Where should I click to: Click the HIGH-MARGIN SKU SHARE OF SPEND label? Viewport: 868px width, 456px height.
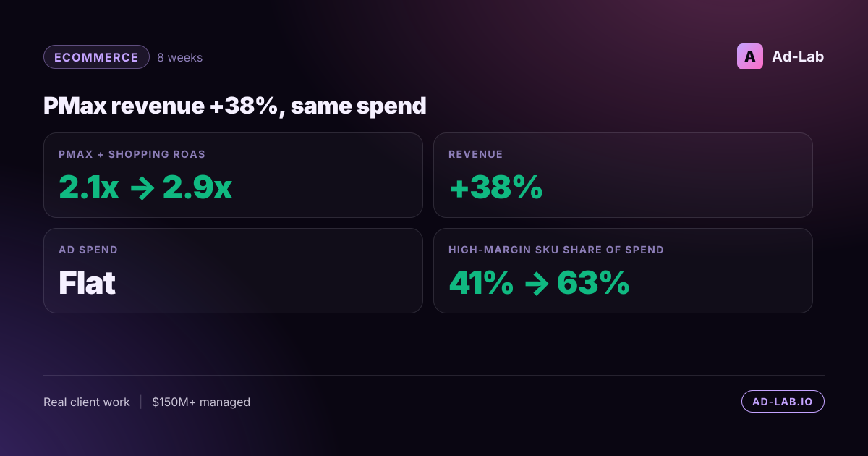(x=556, y=250)
